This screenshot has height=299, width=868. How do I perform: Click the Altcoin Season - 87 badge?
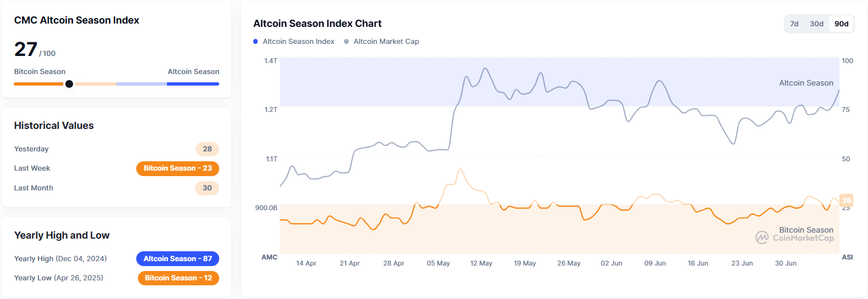click(x=177, y=258)
